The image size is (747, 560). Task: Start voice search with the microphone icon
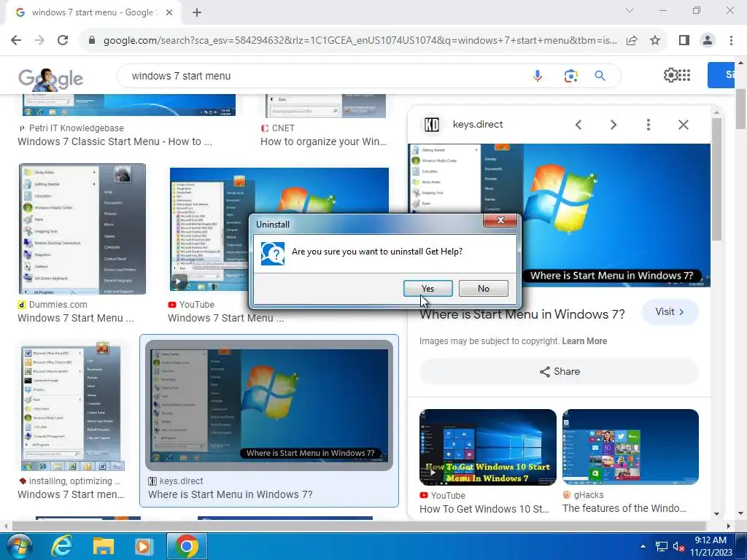(x=538, y=76)
